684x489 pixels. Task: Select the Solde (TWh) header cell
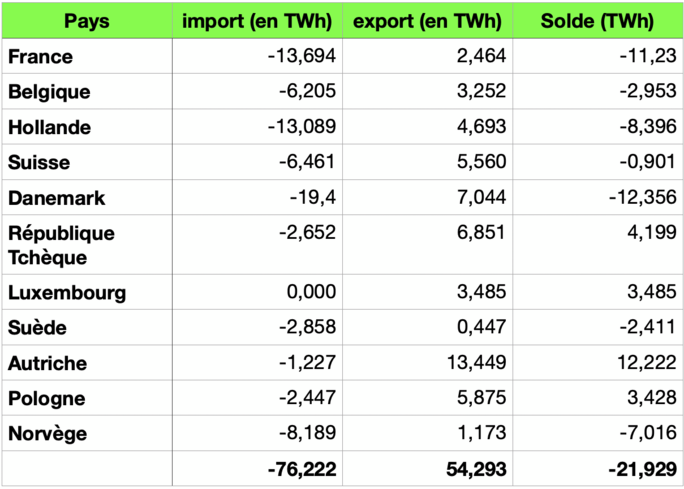click(x=597, y=21)
